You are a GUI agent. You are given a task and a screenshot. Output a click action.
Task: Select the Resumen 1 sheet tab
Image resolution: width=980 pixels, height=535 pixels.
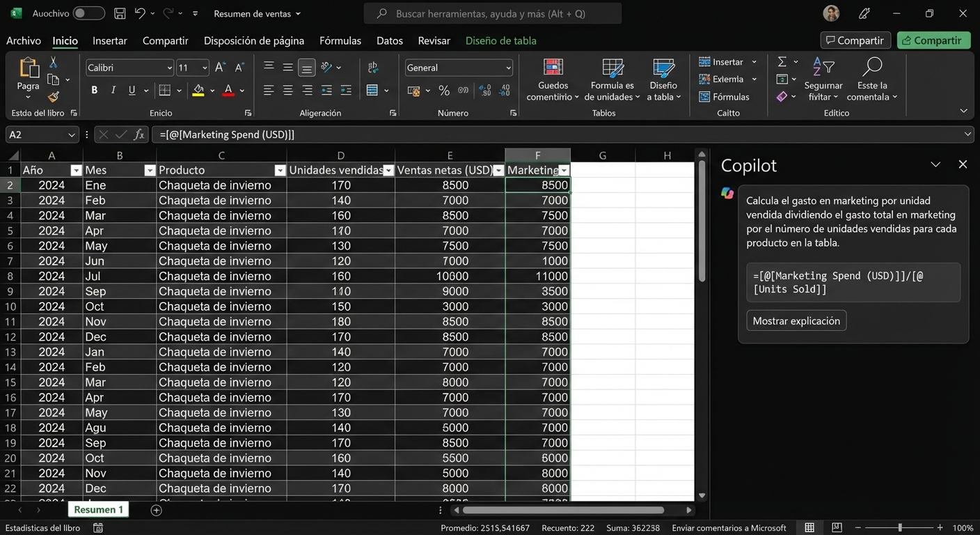tap(98, 509)
